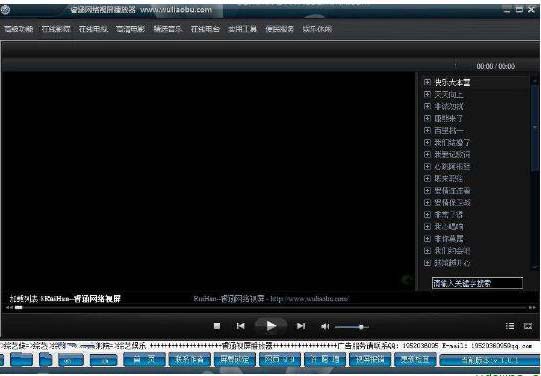
Task: Open the 在线电视 menu
Action: point(93,29)
